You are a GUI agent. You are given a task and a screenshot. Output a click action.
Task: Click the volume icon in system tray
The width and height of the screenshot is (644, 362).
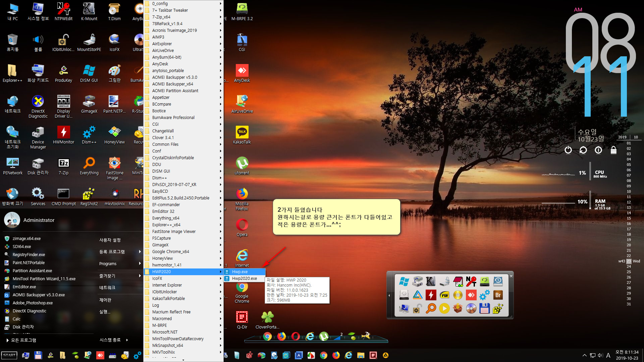click(600, 355)
